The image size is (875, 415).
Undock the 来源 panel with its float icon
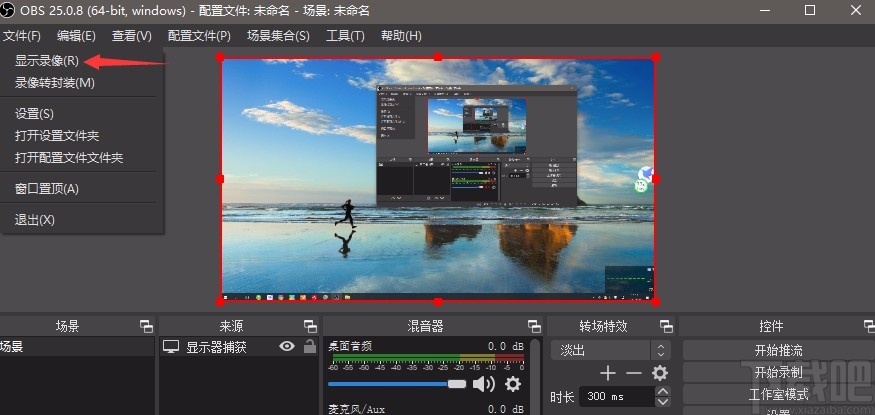310,326
